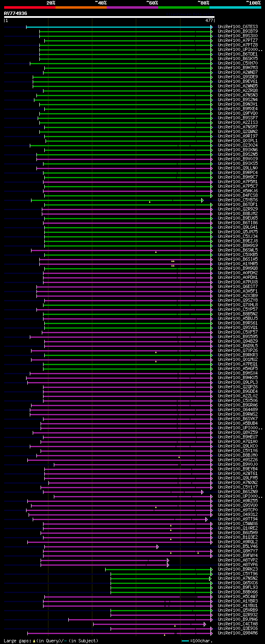Open hit UniRef100_Q984M6
Viewport: 265px width, 644px height.
tap(237, 633)
